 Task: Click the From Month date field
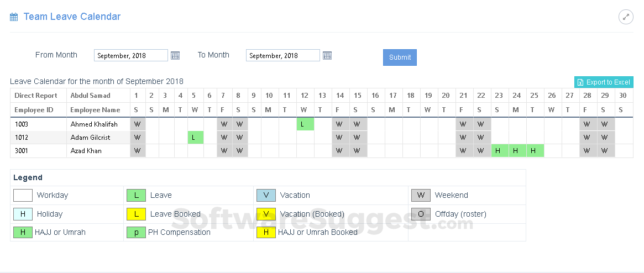click(131, 55)
